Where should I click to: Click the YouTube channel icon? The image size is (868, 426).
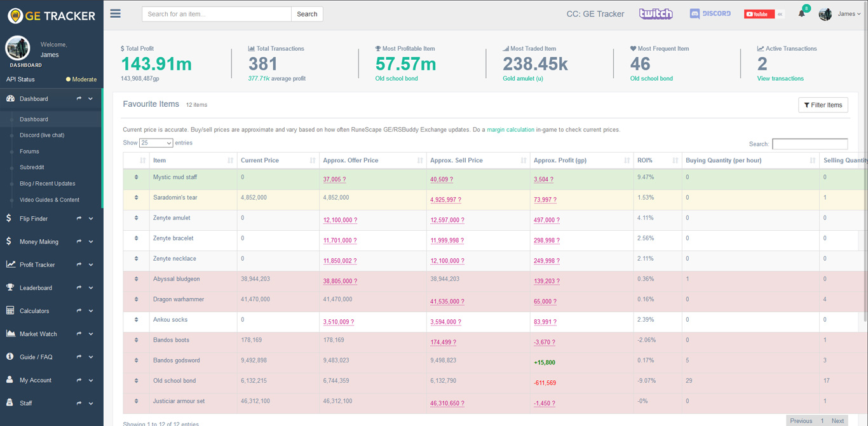point(759,14)
